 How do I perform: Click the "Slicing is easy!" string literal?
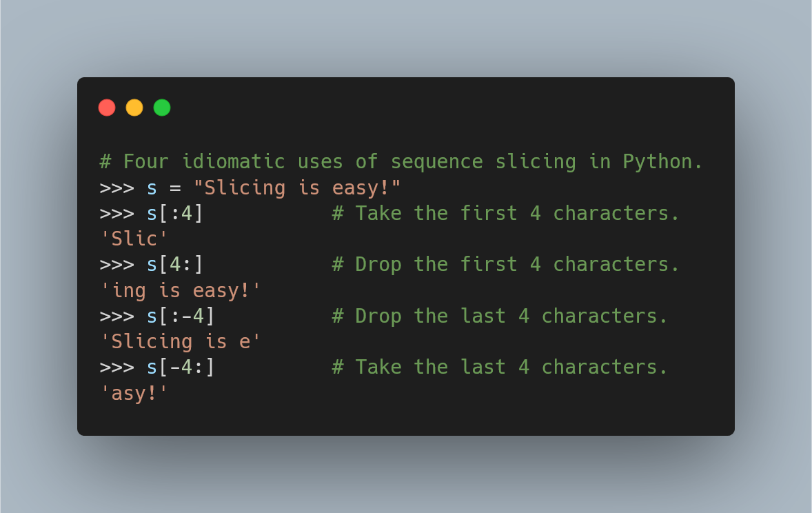pyautogui.click(x=297, y=188)
